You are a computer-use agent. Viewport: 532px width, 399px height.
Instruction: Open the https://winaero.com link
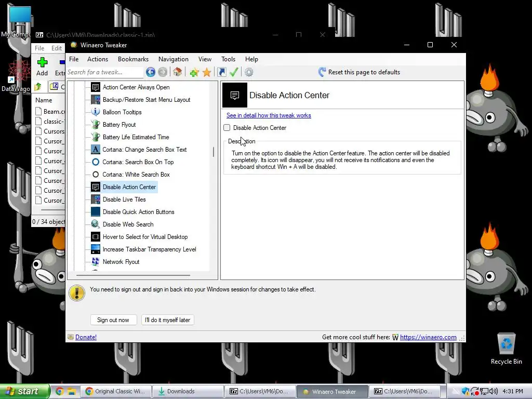click(x=428, y=337)
